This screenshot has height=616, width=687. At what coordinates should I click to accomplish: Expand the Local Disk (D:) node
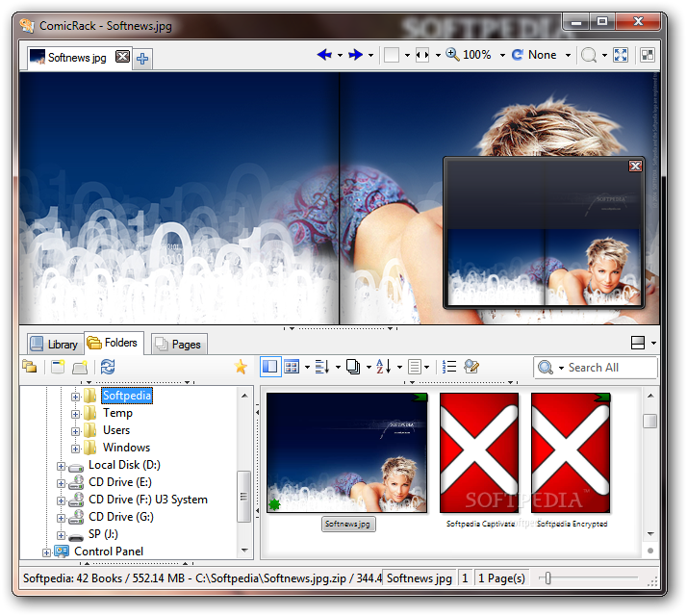click(x=61, y=467)
